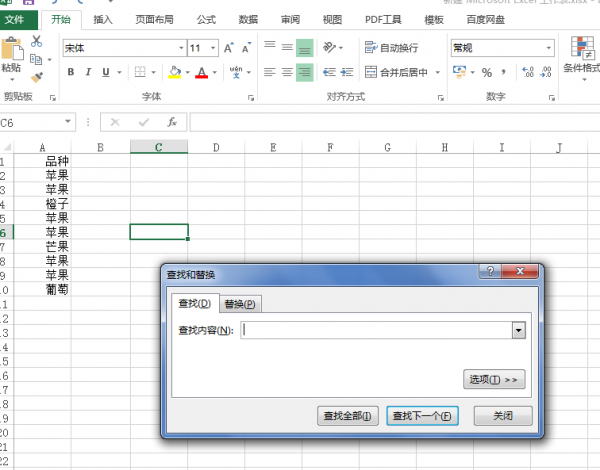Viewport: 600px width, 470px height.
Task: Click 查找下一个 Find Next button
Action: [x=422, y=416]
